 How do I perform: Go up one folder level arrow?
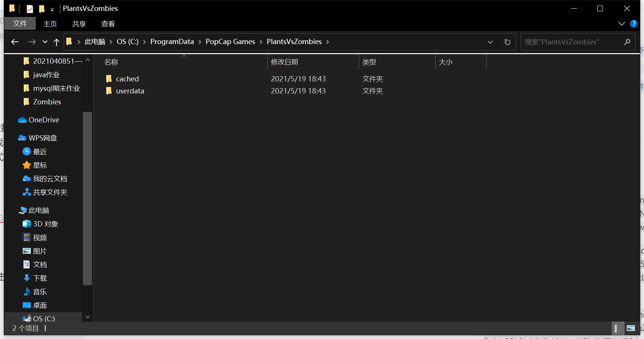(x=57, y=42)
